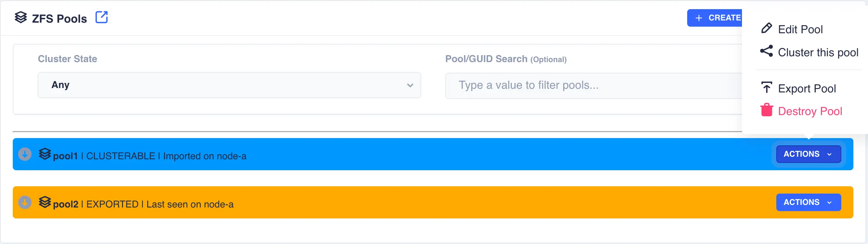Click the ZFS Pools stack icon
Image resolution: width=868 pixels, height=244 pixels.
[21, 17]
